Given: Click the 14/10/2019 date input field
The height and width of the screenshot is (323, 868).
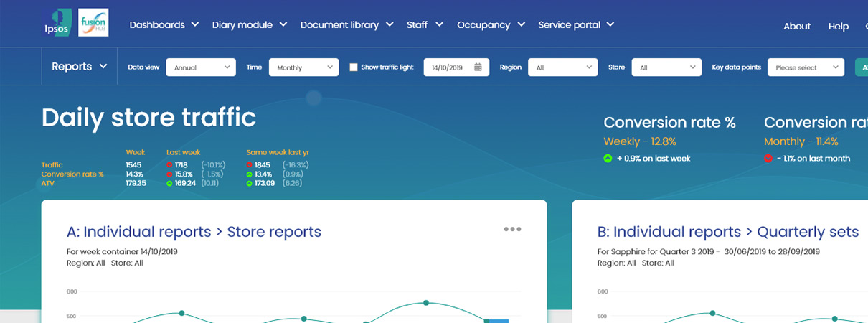Looking at the screenshot, I should pyautogui.click(x=457, y=67).
